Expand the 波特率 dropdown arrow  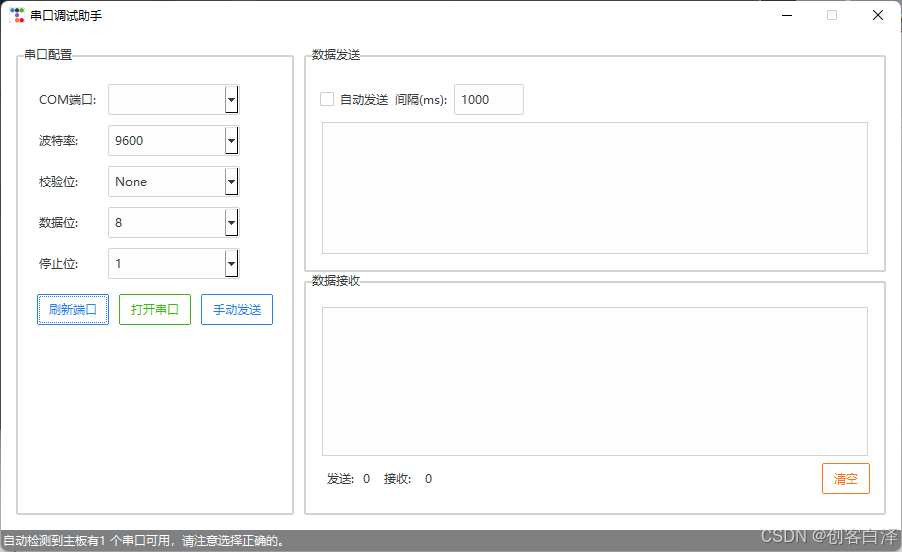(x=231, y=141)
